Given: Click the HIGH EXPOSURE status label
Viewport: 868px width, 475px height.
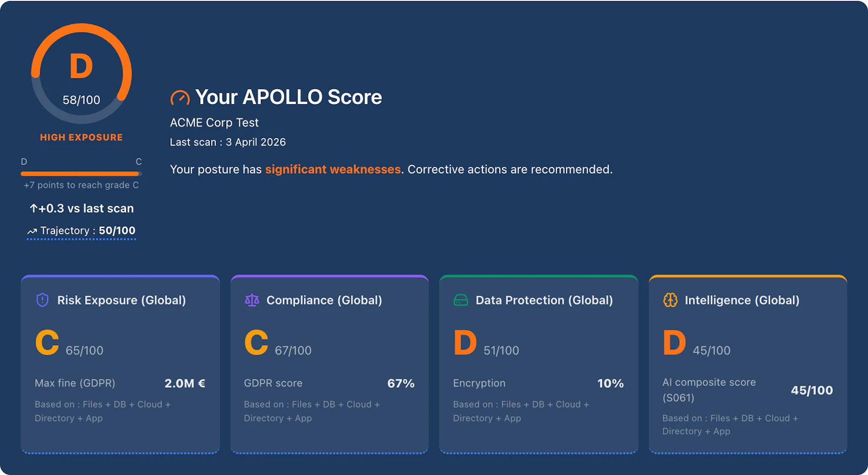Looking at the screenshot, I should click(81, 137).
